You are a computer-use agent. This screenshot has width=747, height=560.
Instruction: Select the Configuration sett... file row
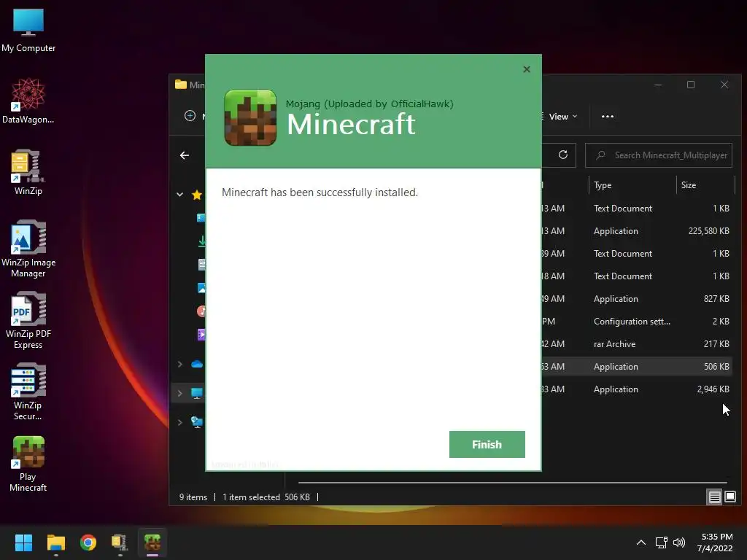(636, 322)
